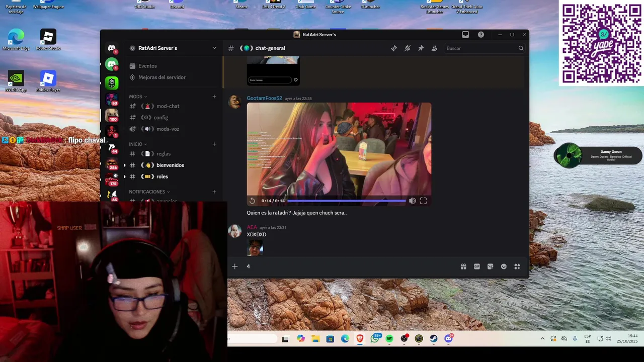The image size is (644, 362).
Task: Add channel to MODS category
Action: pos(214,97)
